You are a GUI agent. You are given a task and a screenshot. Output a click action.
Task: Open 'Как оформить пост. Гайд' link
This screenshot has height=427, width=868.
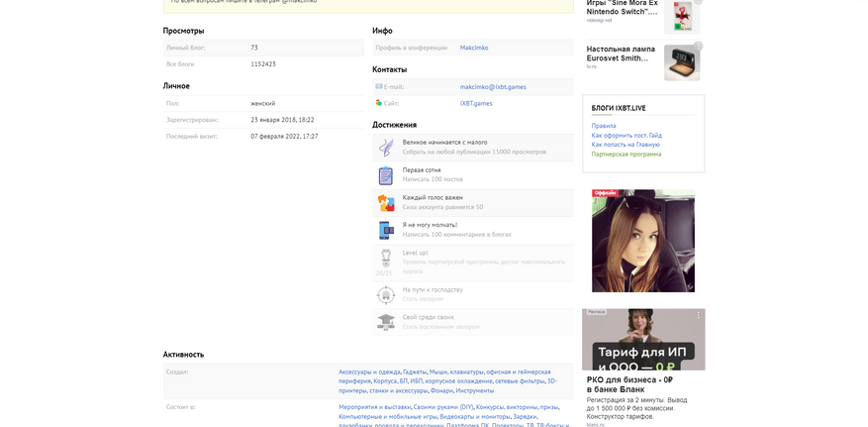(627, 135)
